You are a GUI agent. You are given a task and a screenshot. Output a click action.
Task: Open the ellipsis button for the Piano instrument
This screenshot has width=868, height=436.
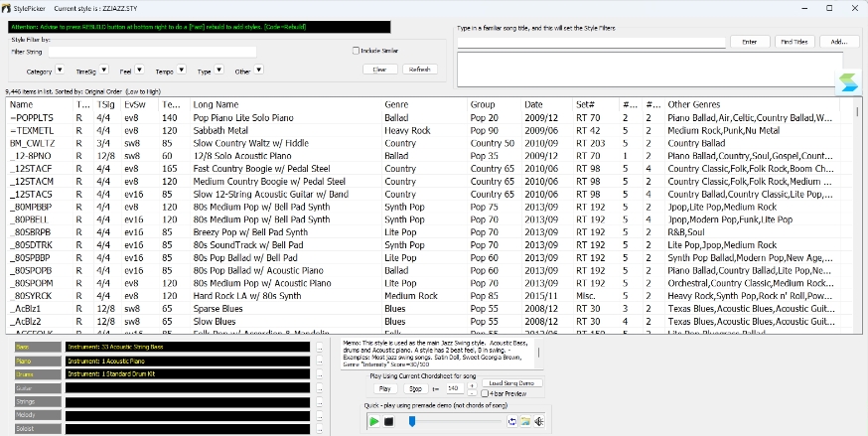(320, 362)
